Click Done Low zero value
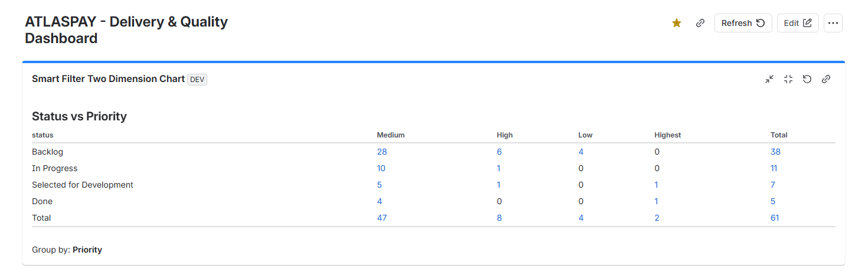The image size is (868, 275). pos(581,201)
